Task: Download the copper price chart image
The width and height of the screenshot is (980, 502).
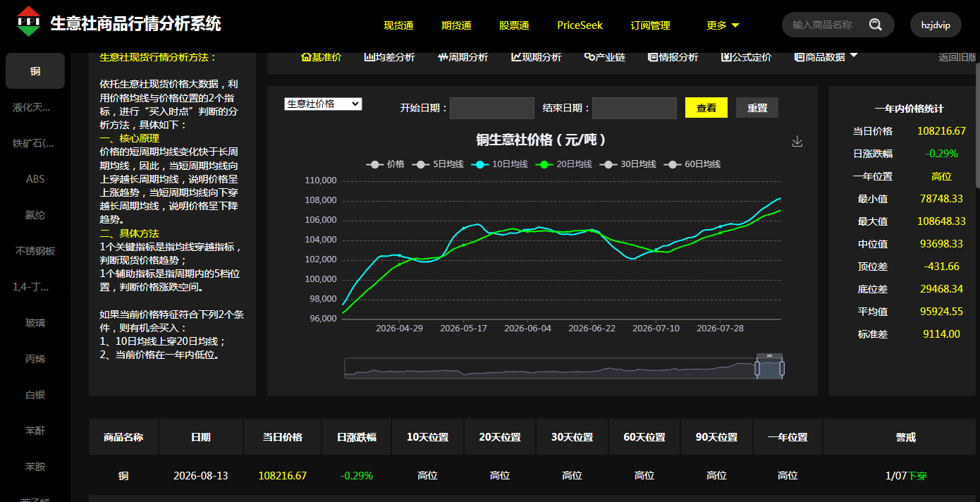Action: tap(797, 141)
